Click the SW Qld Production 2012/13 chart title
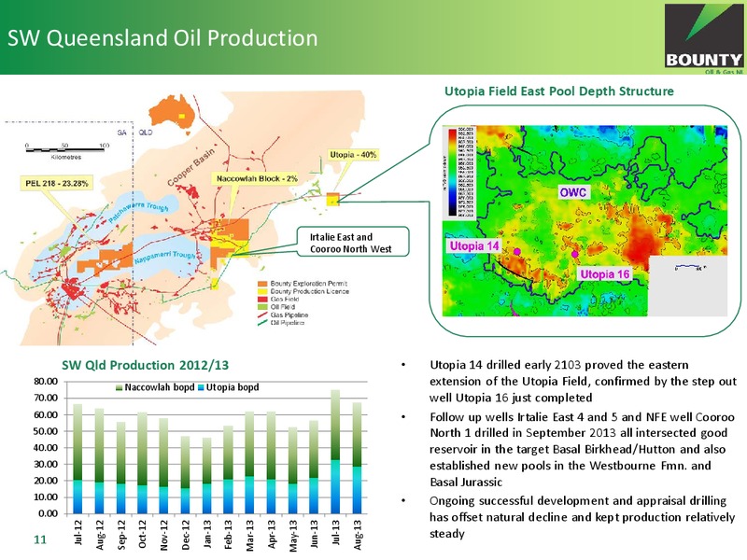 pyautogui.click(x=146, y=365)
